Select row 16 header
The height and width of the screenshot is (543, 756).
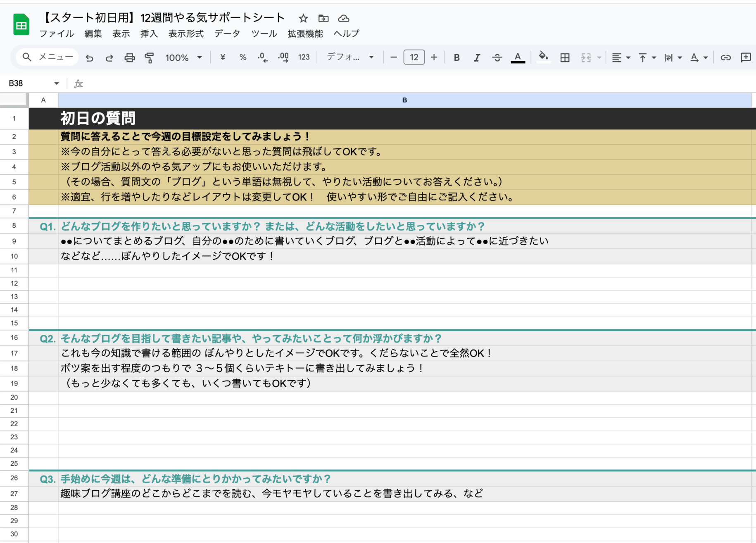pos(14,338)
